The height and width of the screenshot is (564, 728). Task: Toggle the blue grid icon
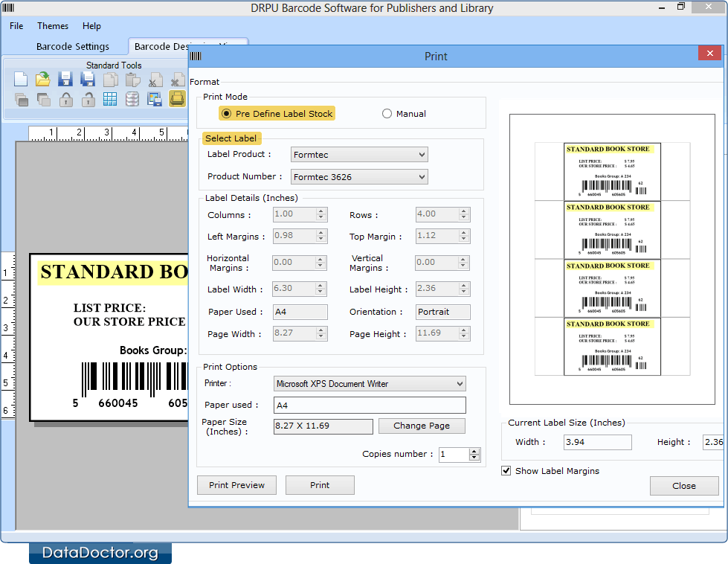[x=110, y=99]
